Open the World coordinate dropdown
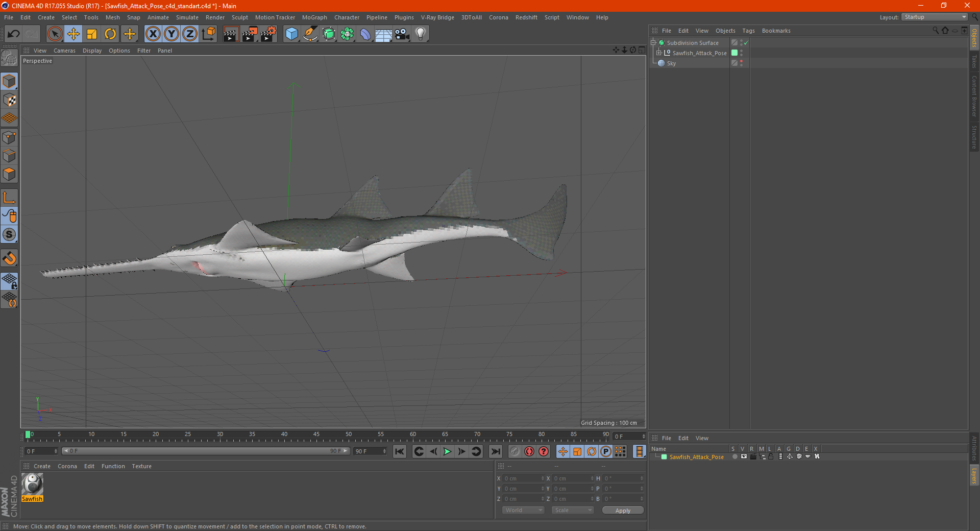The image size is (980, 531). click(523, 510)
